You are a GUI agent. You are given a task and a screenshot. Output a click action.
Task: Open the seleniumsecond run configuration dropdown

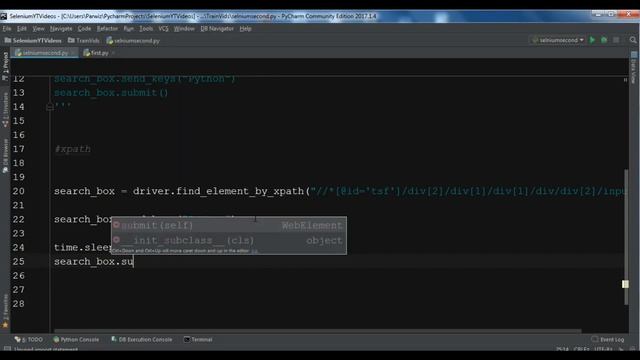(558, 40)
